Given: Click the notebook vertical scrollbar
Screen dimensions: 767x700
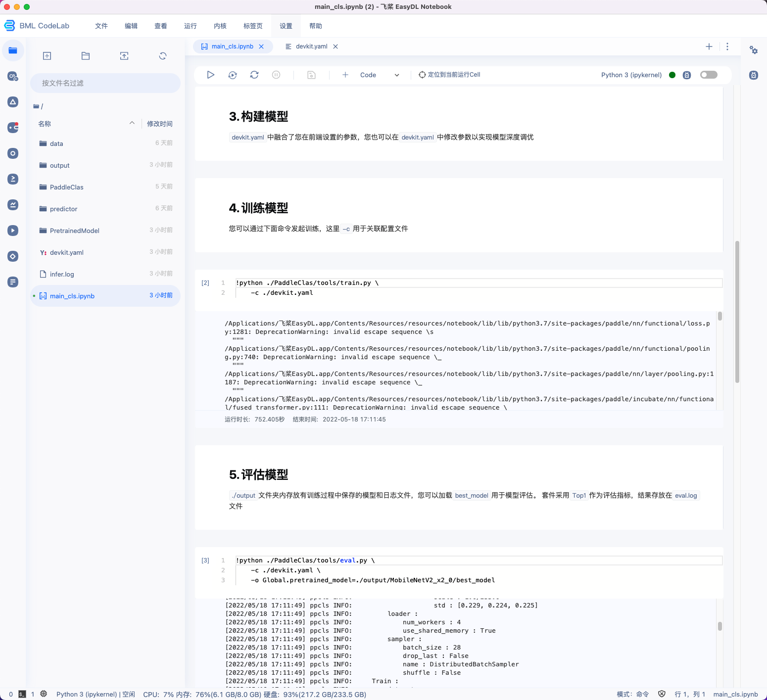Looking at the screenshot, I should (737, 312).
